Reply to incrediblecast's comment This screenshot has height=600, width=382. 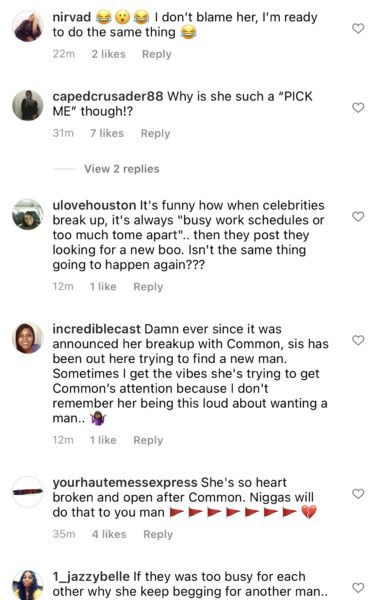148,440
